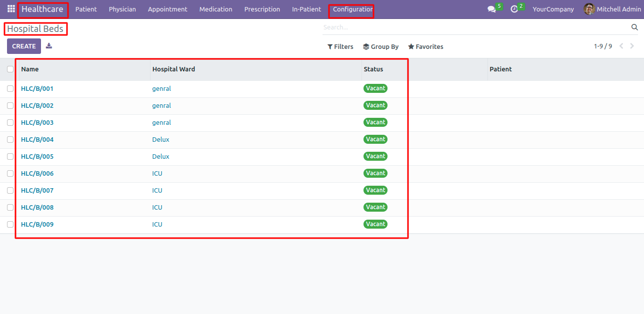Viewport: 644px width, 314px height.
Task: Click the Hospital Beds breadcrumb title
Action: click(35, 29)
